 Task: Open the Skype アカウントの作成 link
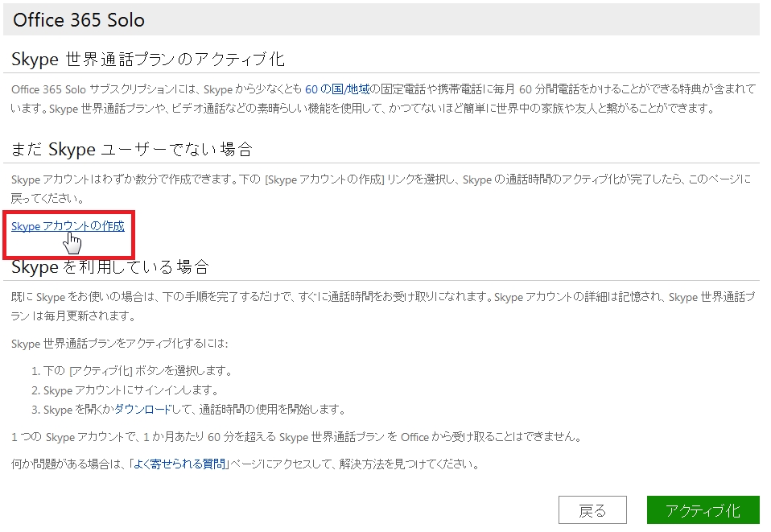point(68,226)
